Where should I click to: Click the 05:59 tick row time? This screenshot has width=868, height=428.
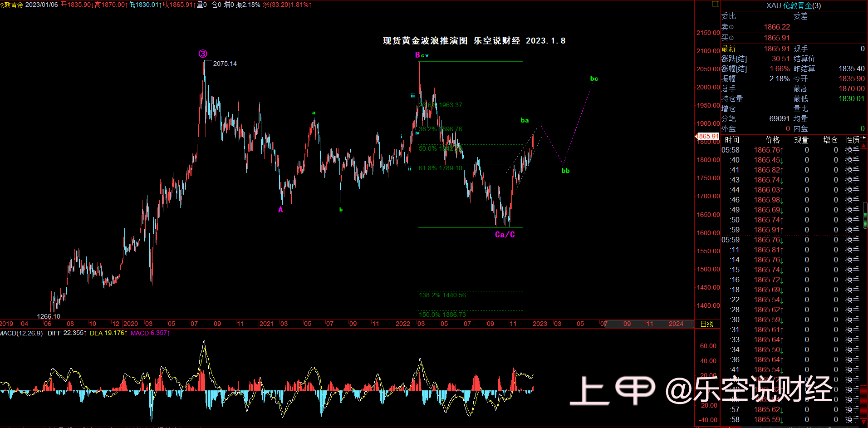tap(731, 240)
